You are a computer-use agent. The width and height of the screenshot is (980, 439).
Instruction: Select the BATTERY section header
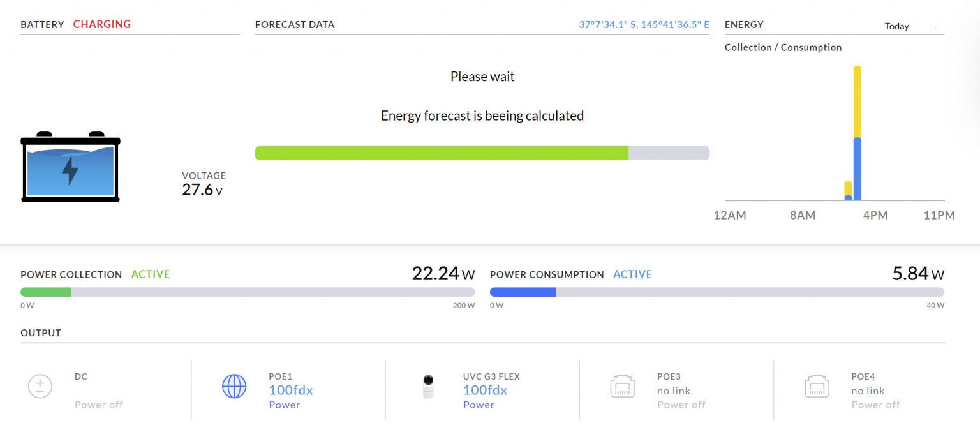[42, 24]
